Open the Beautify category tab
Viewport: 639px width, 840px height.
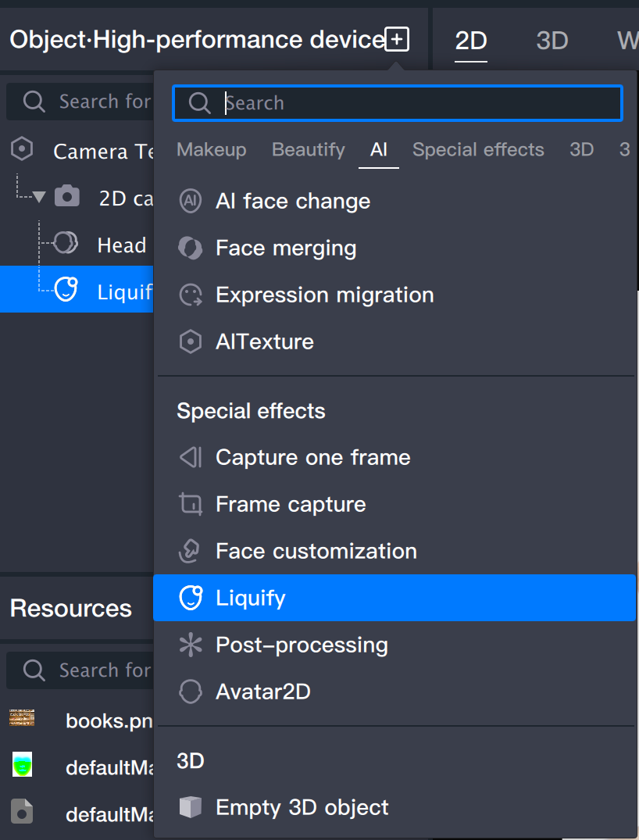(x=308, y=150)
